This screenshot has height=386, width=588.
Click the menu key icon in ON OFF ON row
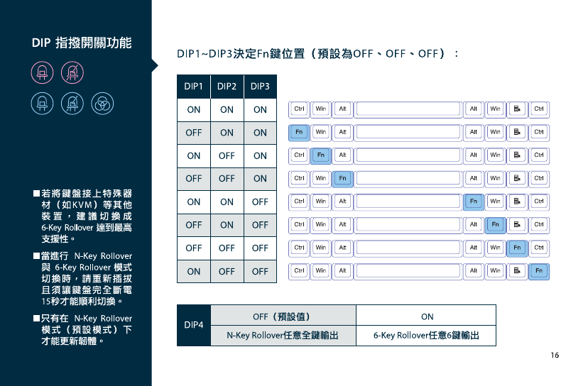coord(517,155)
